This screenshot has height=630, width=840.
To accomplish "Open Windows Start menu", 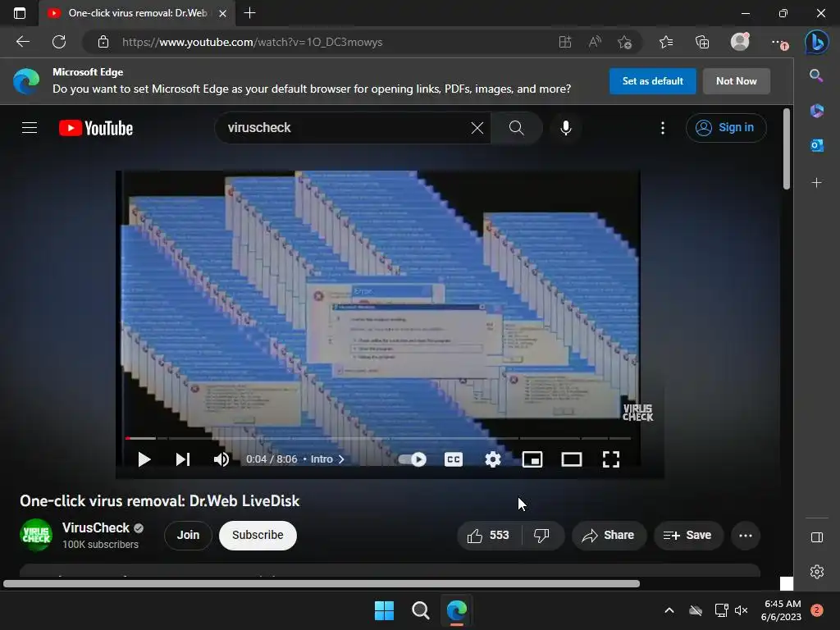I will [384, 610].
